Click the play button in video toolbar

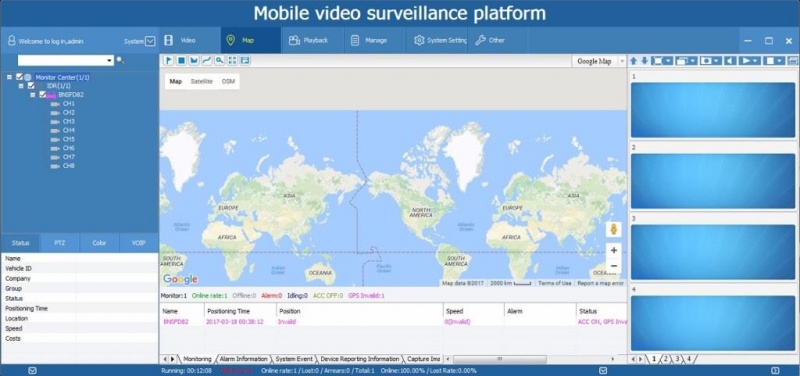coord(746,61)
